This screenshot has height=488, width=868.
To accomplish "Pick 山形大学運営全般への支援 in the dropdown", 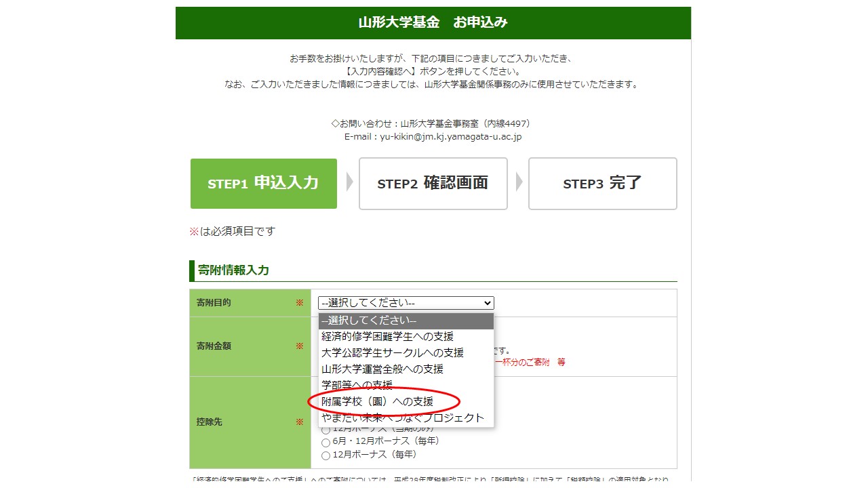I will tap(406, 369).
